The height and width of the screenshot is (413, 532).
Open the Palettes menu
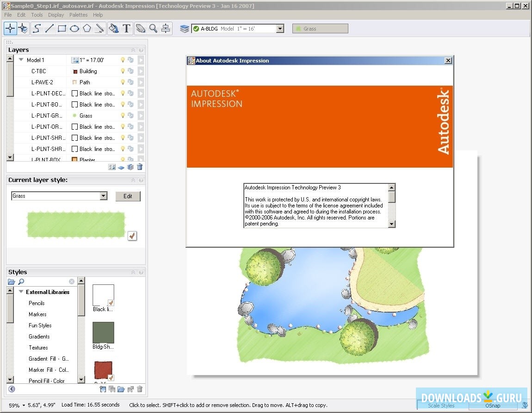point(78,15)
